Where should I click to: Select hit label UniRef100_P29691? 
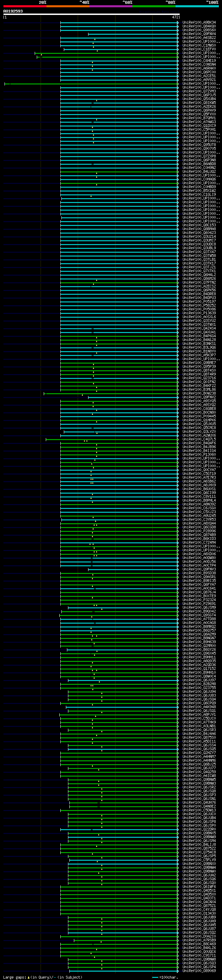click(x=199, y=604)
